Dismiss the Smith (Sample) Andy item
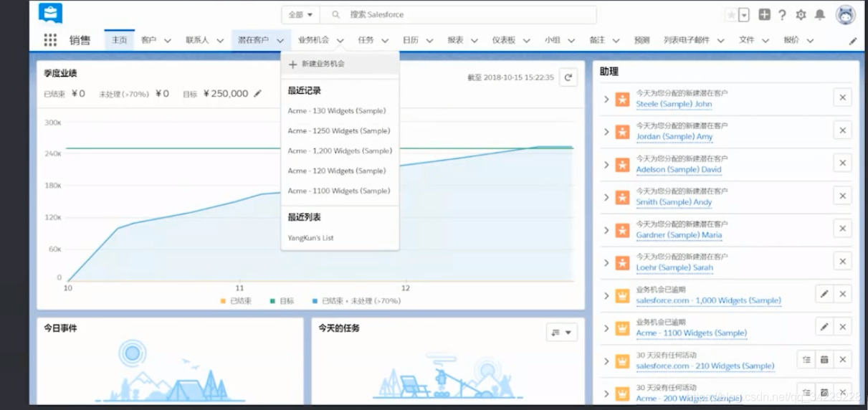This screenshot has height=410, width=868. click(842, 196)
